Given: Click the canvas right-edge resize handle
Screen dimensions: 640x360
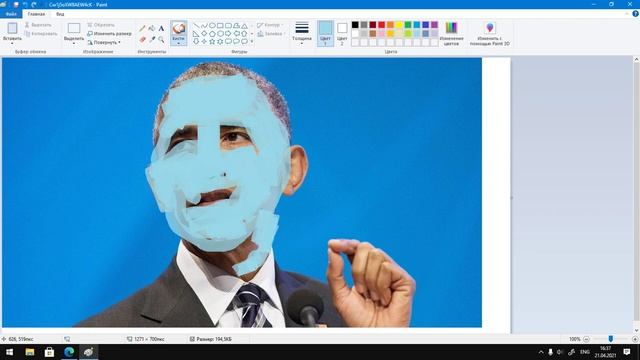Looking at the screenshot, I should point(511,197).
